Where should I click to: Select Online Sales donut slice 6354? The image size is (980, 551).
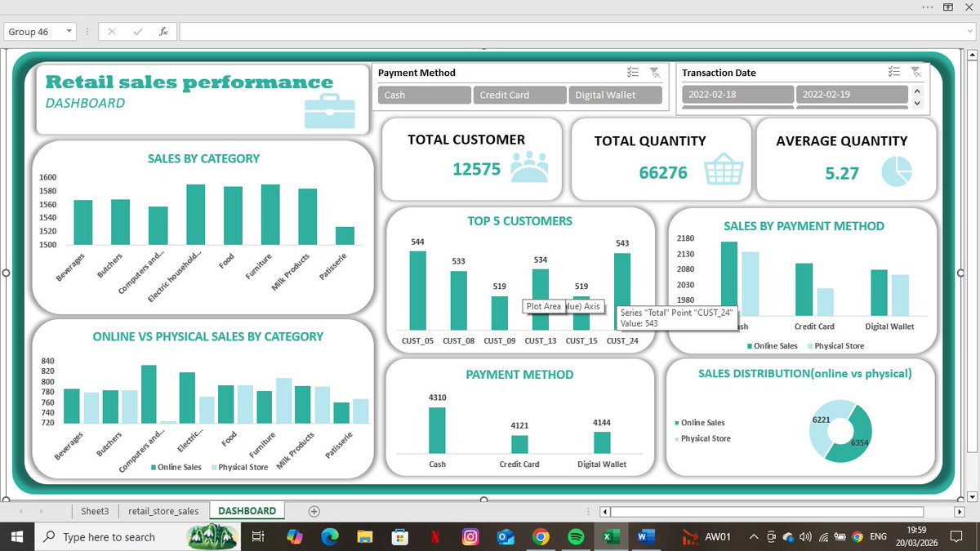click(855, 437)
